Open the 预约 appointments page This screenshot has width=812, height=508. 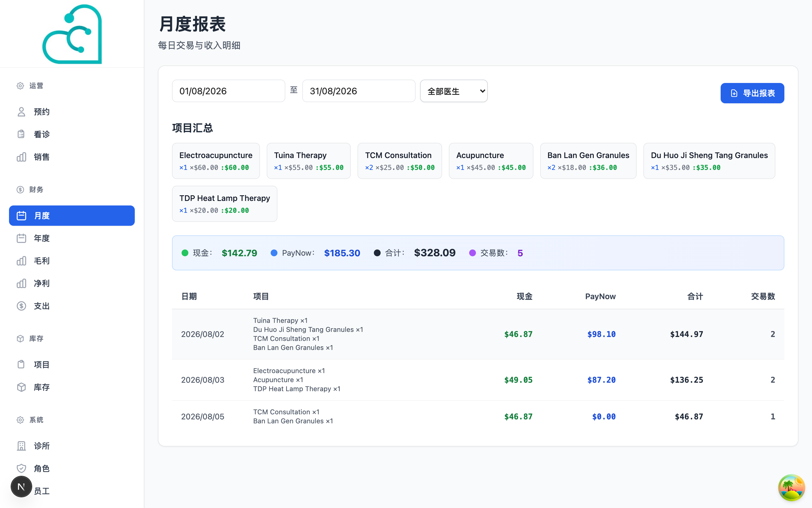[x=72, y=111]
